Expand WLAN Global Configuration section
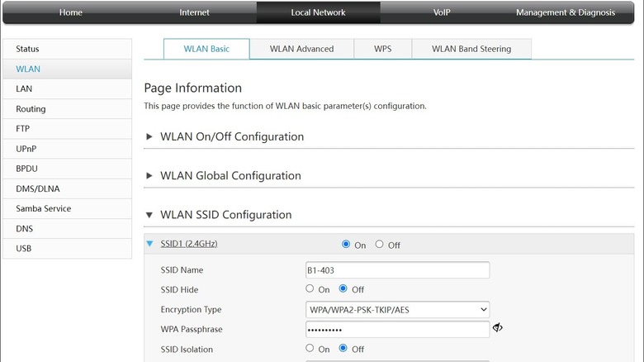644x362 pixels. point(149,175)
